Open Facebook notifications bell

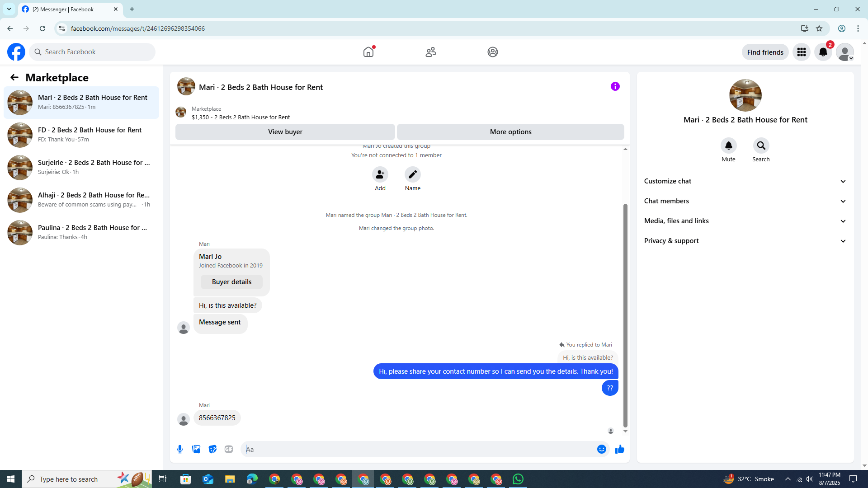pyautogui.click(x=823, y=52)
